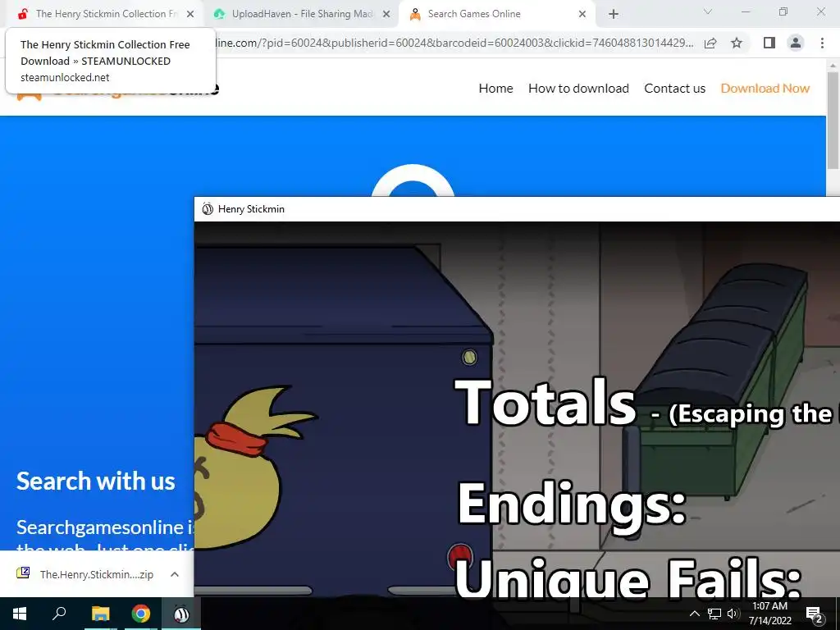Bookmark this page with the star icon

click(x=737, y=43)
